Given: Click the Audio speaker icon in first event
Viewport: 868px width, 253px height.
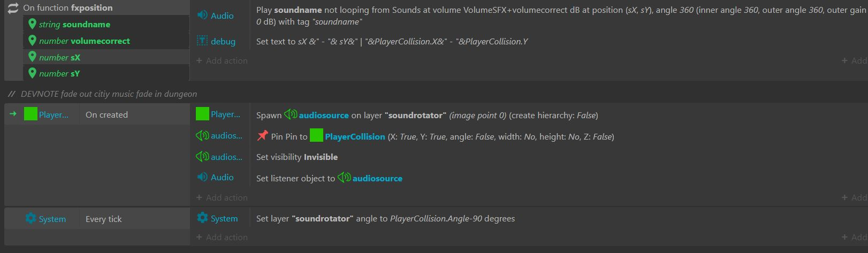Looking at the screenshot, I should point(202,16).
